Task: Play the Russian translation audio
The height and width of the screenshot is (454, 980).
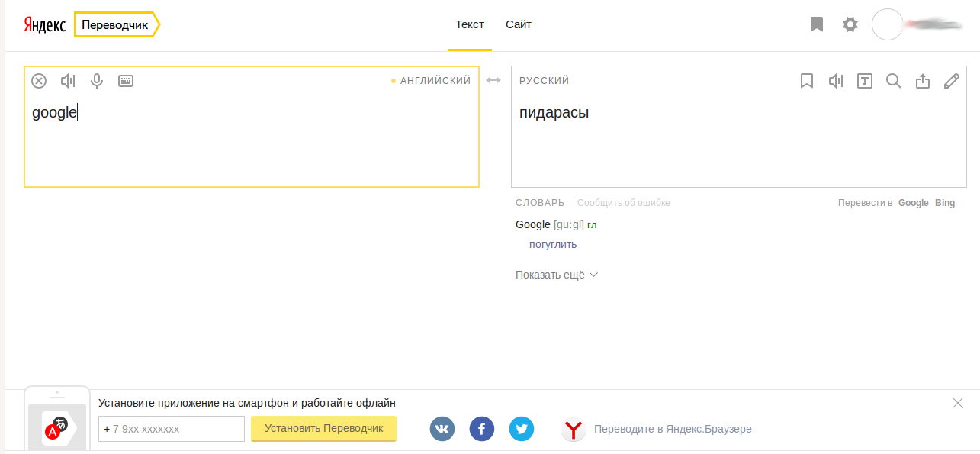Action: pos(836,81)
